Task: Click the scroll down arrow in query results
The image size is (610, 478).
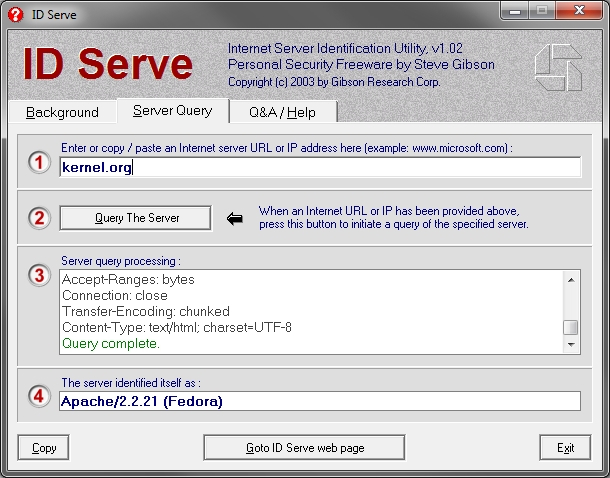Action: point(571,345)
